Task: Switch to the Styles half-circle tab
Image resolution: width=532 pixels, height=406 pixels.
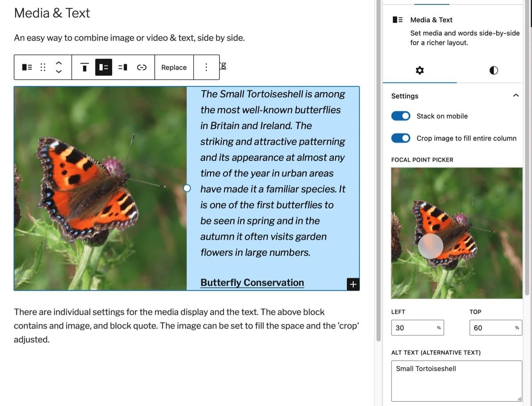Action: [x=493, y=70]
